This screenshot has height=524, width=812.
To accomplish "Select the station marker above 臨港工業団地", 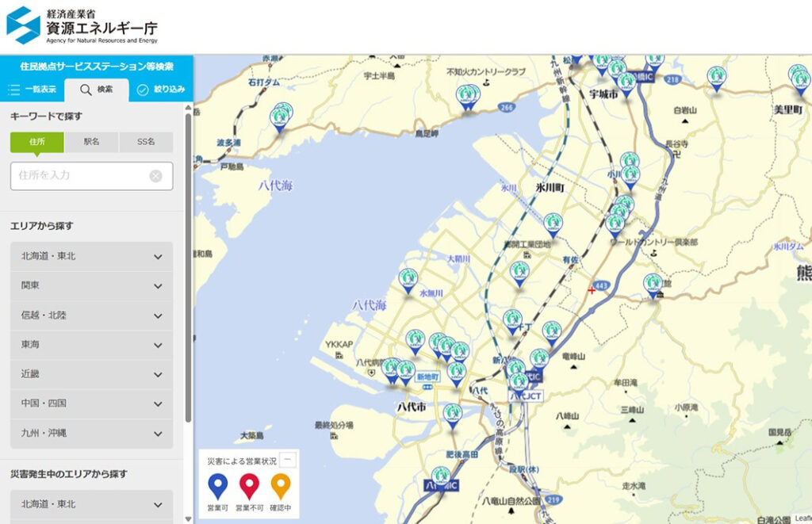I will click(553, 226).
